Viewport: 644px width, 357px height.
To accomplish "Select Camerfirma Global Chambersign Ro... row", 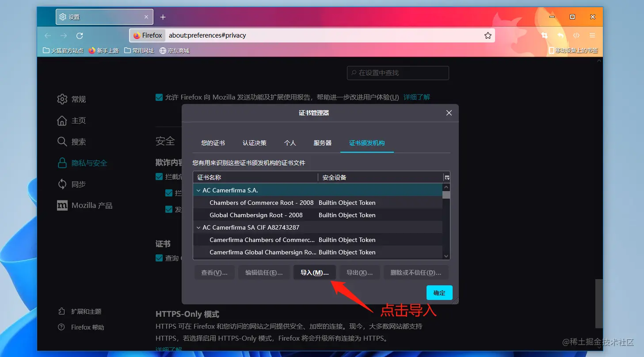I will coord(318,252).
